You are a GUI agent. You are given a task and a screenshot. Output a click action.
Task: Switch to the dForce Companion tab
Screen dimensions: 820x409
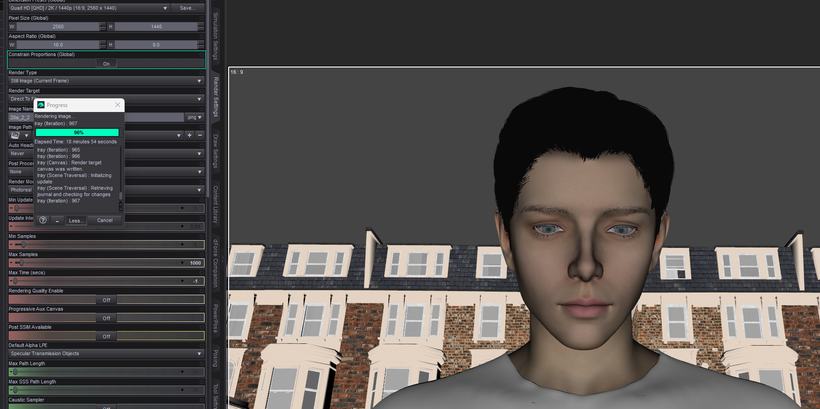coord(215,264)
